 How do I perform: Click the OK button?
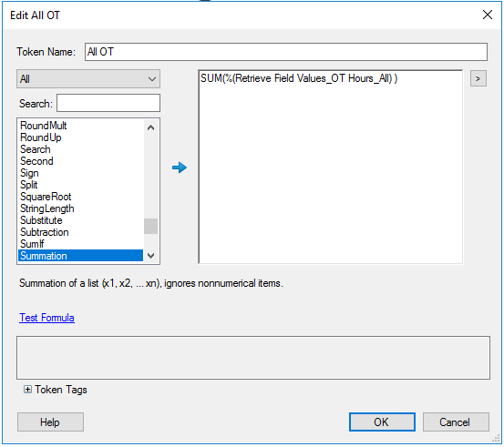[382, 422]
